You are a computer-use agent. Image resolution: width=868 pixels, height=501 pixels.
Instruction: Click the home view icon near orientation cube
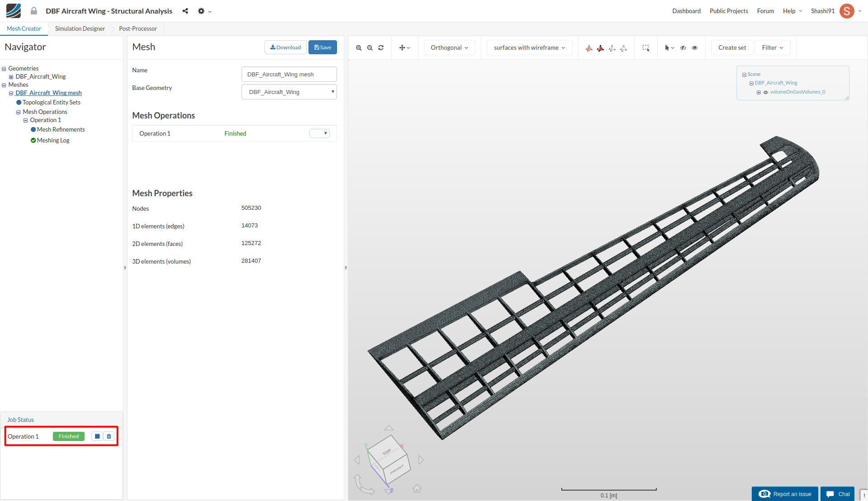(417, 489)
